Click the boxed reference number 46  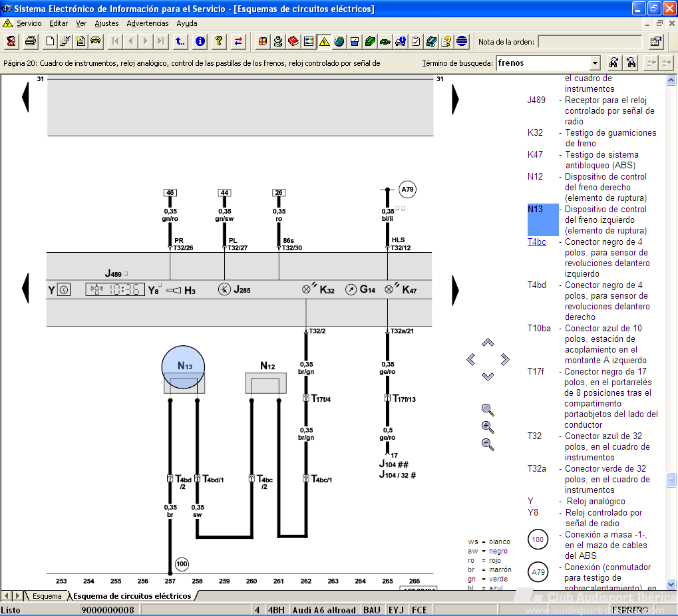[170, 193]
